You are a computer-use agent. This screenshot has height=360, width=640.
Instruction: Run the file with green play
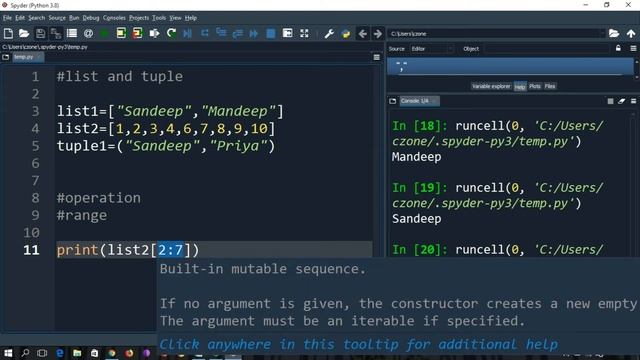tap(104, 33)
